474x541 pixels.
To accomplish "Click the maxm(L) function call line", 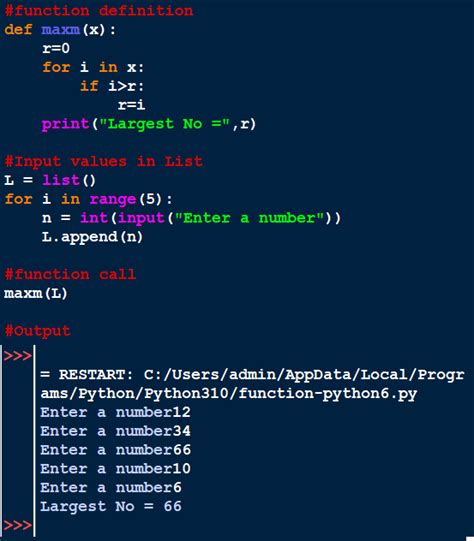I will click(x=36, y=293).
